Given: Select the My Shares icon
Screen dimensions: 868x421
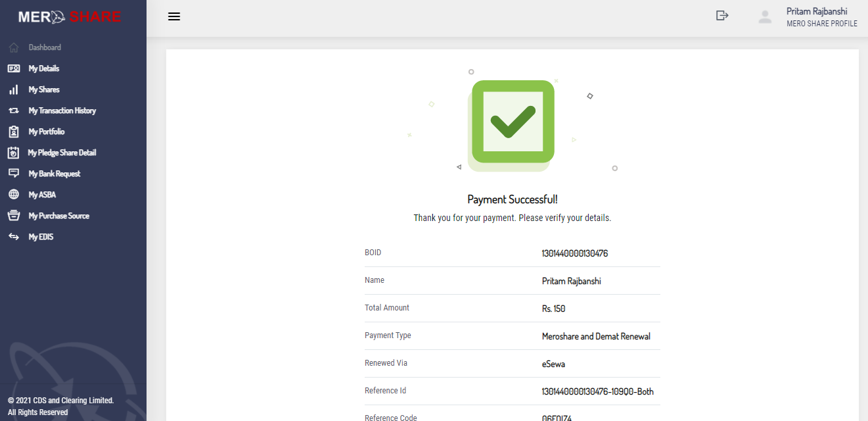Looking at the screenshot, I should coord(14,89).
